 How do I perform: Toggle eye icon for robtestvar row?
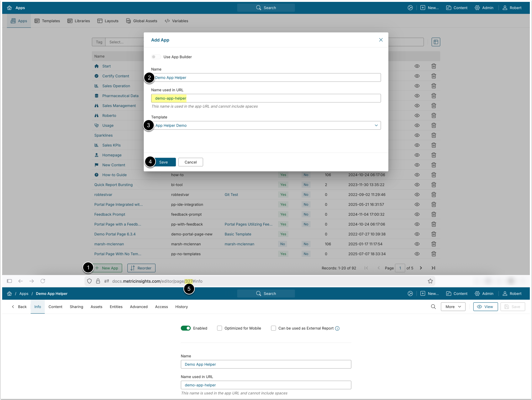click(x=417, y=194)
